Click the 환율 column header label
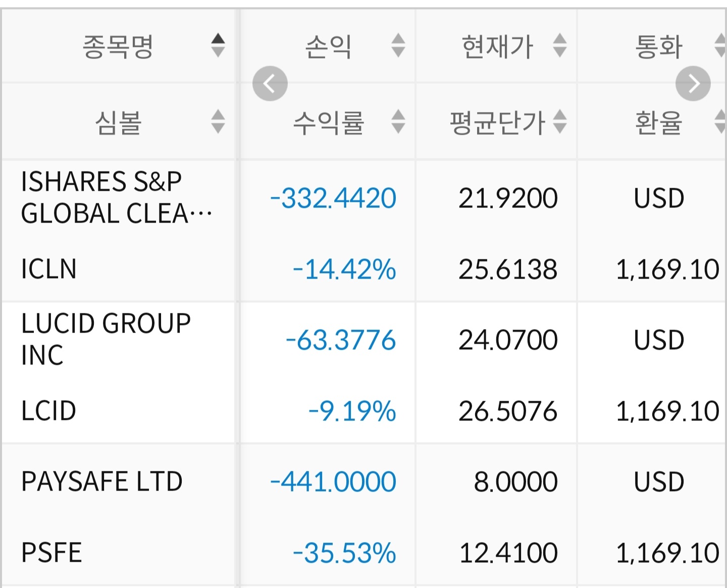The width and height of the screenshot is (727, 588). coord(658,123)
